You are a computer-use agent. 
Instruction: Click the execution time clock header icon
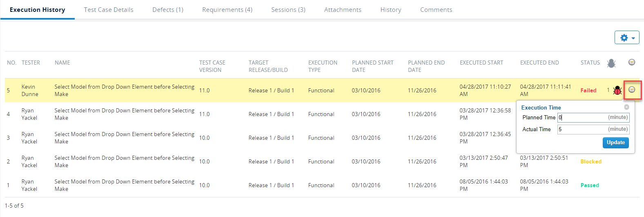(x=632, y=62)
